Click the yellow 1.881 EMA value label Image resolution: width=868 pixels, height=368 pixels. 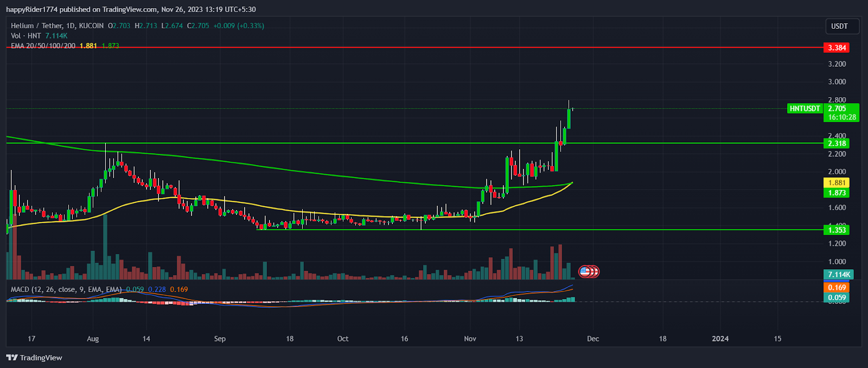tap(837, 183)
